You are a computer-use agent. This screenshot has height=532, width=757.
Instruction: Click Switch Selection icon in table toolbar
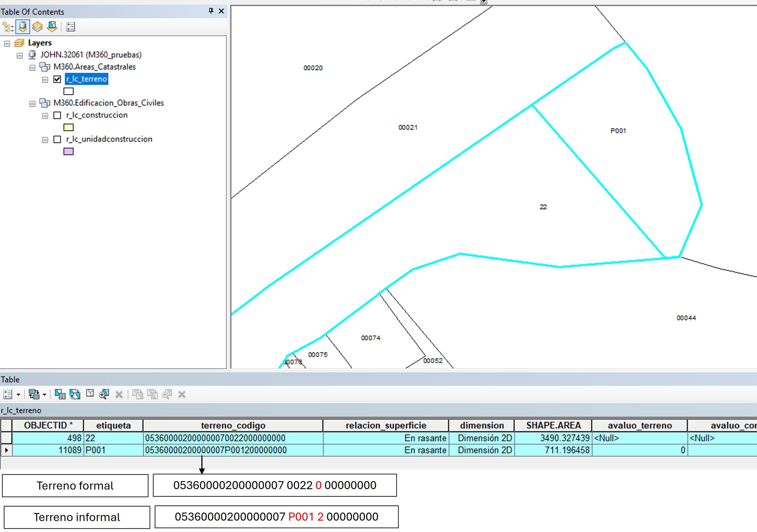(75, 394)
